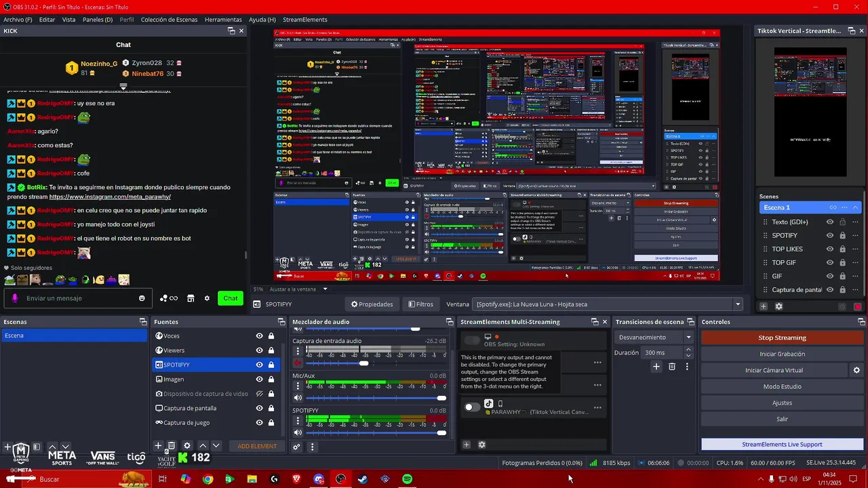The height and width of the screenshot is (488, 868).
Task: Remove transition with trash icon
Action: [672, 366]
